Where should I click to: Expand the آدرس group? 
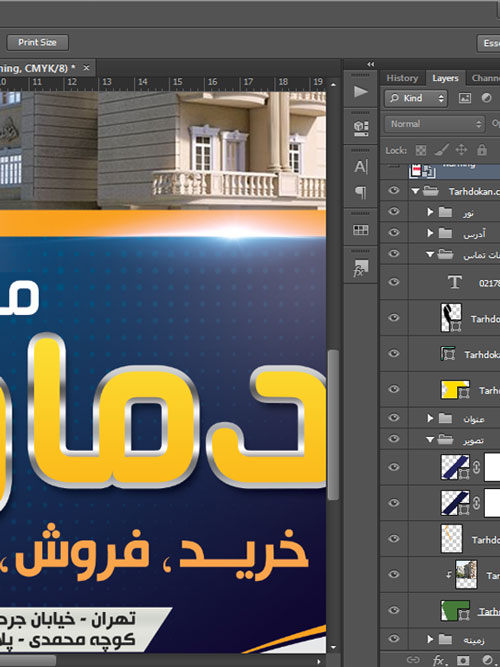(x=430, y=233)
